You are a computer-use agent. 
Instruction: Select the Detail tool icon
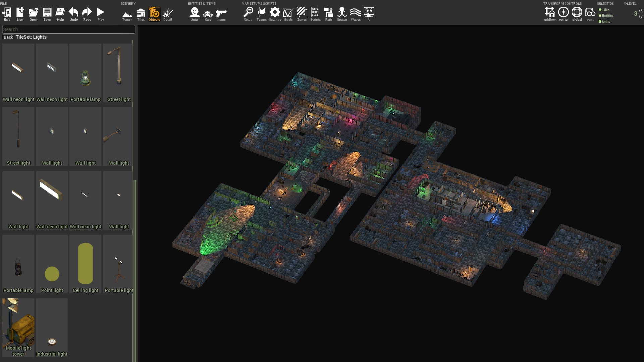click(168, 12)
